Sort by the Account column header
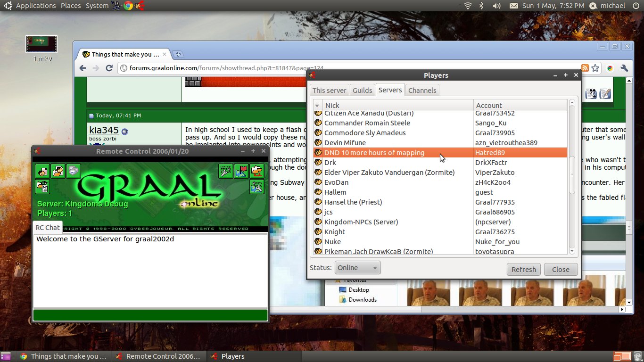Viewport: 644px width, 362px height. coord(520,105)
